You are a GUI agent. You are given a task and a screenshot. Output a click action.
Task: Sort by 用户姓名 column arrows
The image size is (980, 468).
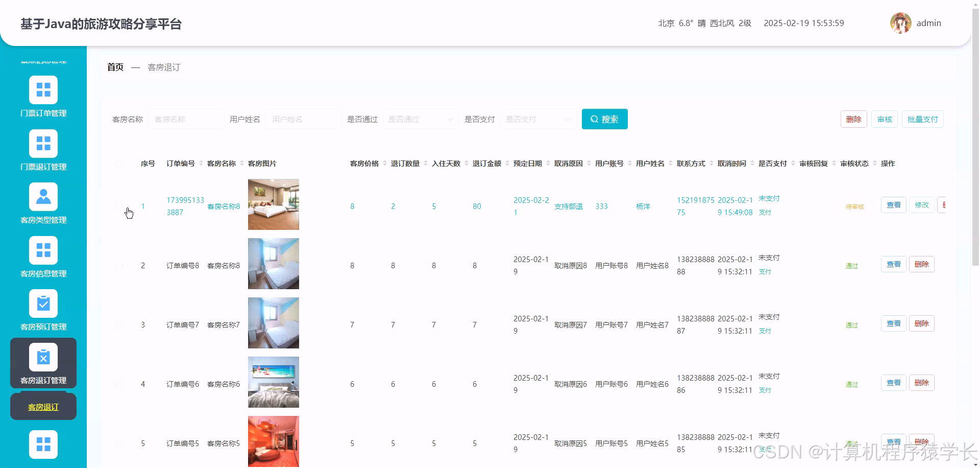point(671,163)
